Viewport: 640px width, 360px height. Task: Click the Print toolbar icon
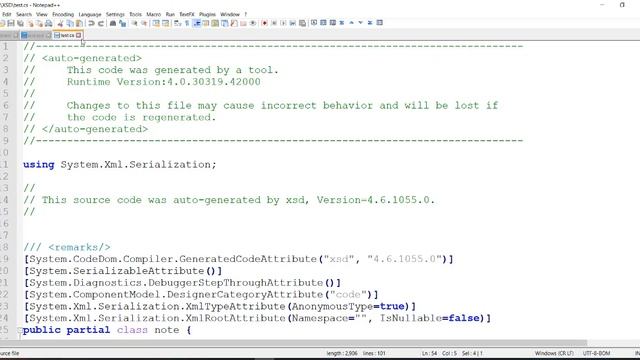[x=49, y=23]
